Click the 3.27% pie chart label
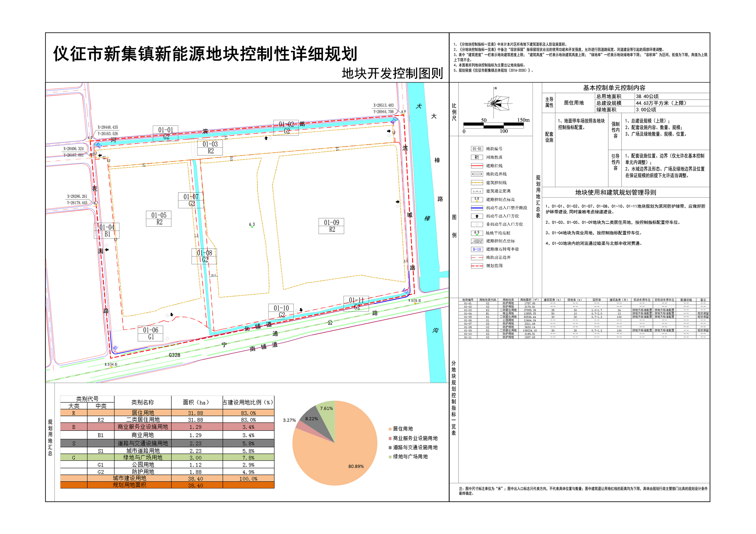756x534 pixels. pos(289,421)
